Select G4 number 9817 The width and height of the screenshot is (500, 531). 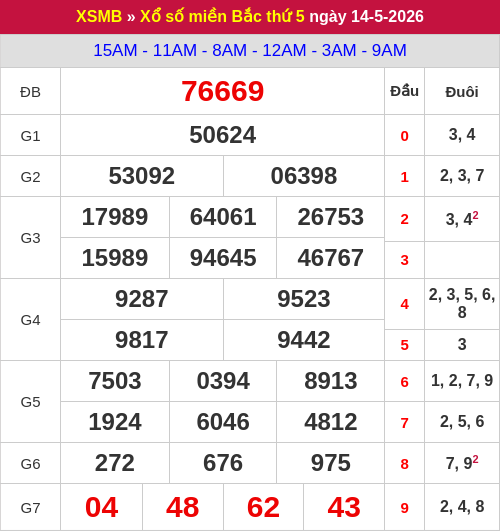(142, 340)
